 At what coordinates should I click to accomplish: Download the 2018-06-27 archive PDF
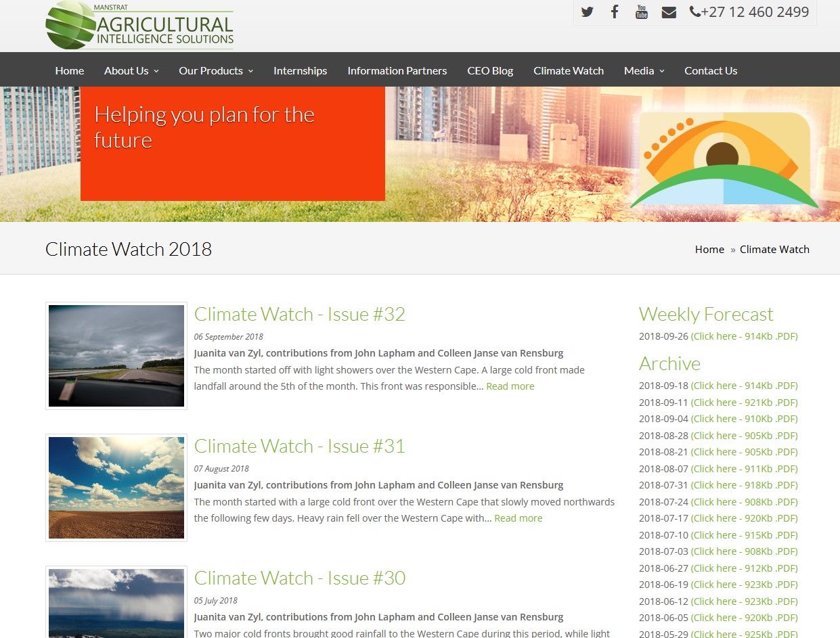click(x=744, y=568)
